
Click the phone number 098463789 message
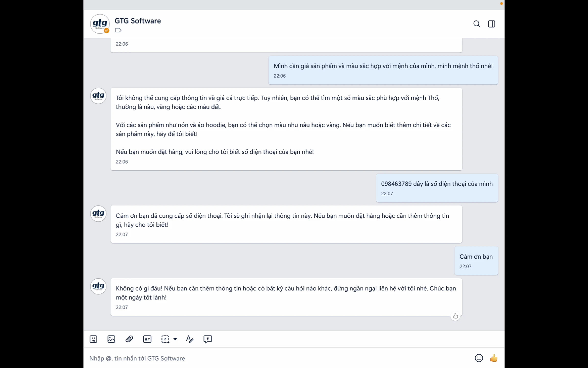[x=437, y=184]
